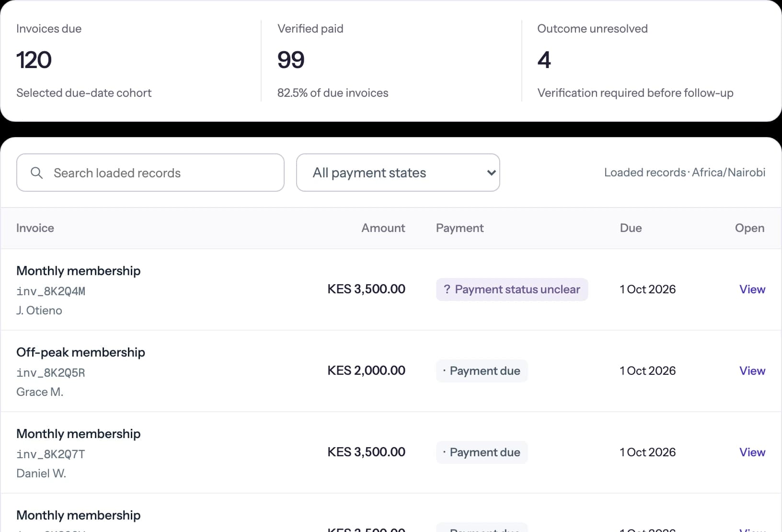Select invoice ID inv_8K2Q4M
782x532 pixels.
[x=51, y=291]
